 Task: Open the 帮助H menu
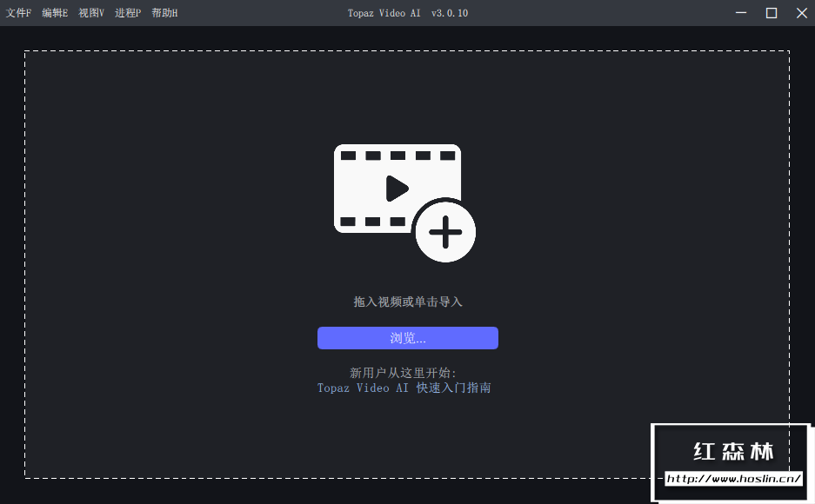tap(164, 13)
